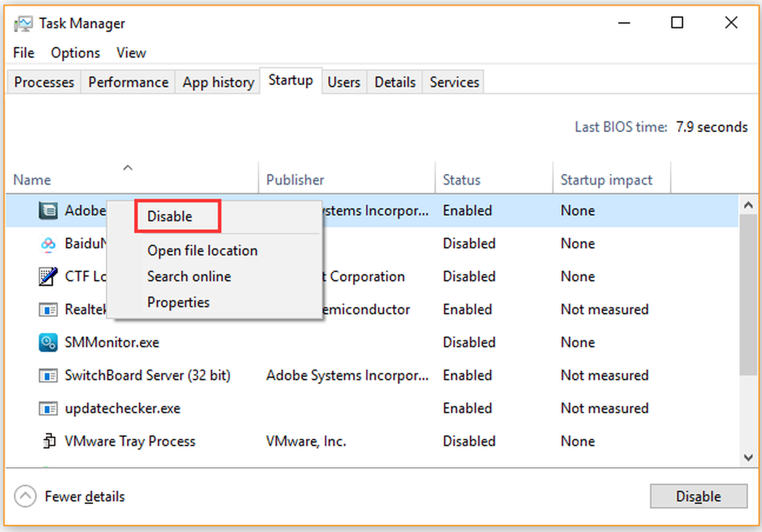The height and width of the screenshot is (532, 762).
Task: Switch to the Services tab
Action: point(454,83)
